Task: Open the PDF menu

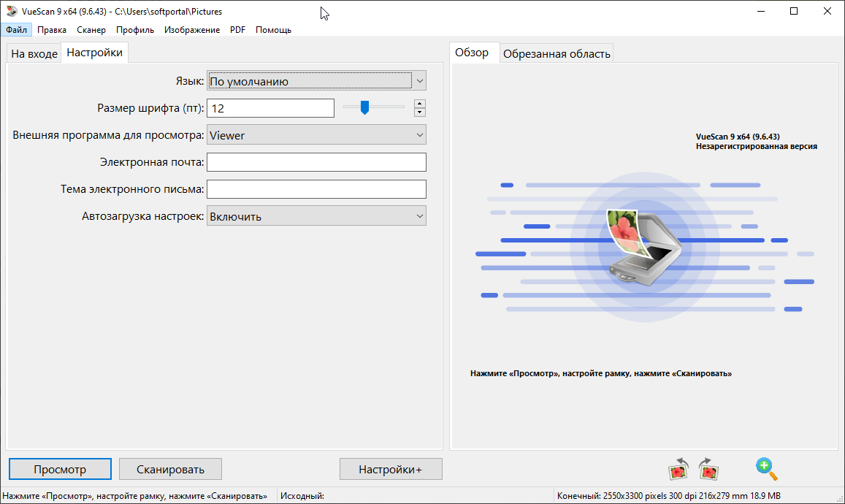Action: (x=237, y=30)
